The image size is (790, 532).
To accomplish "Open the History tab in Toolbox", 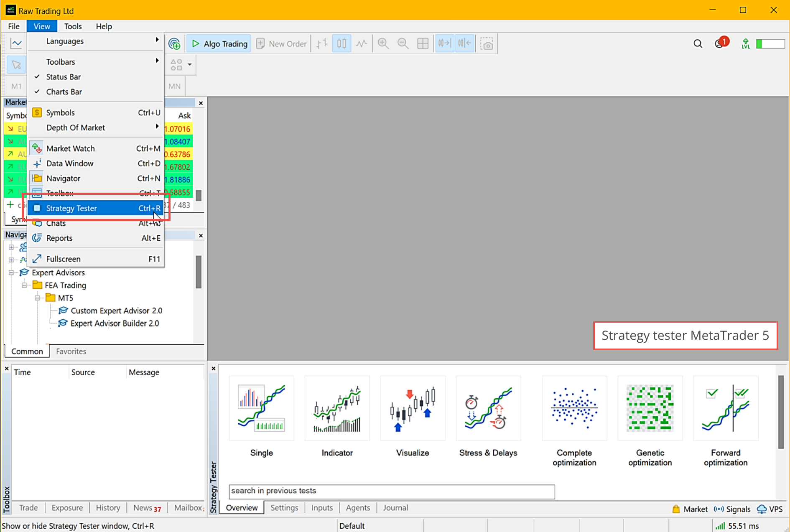I will point(108,508).
